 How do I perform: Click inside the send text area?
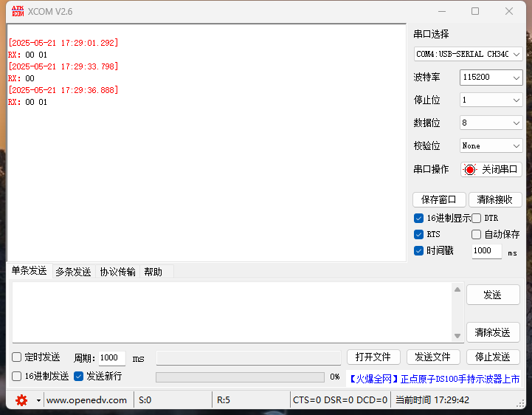point(232,312)
